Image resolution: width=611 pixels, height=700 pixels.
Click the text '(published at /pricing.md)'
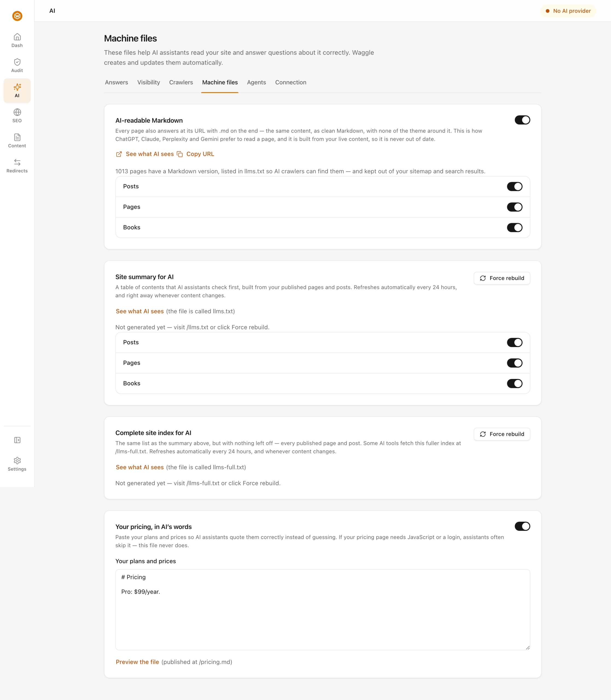197,662
